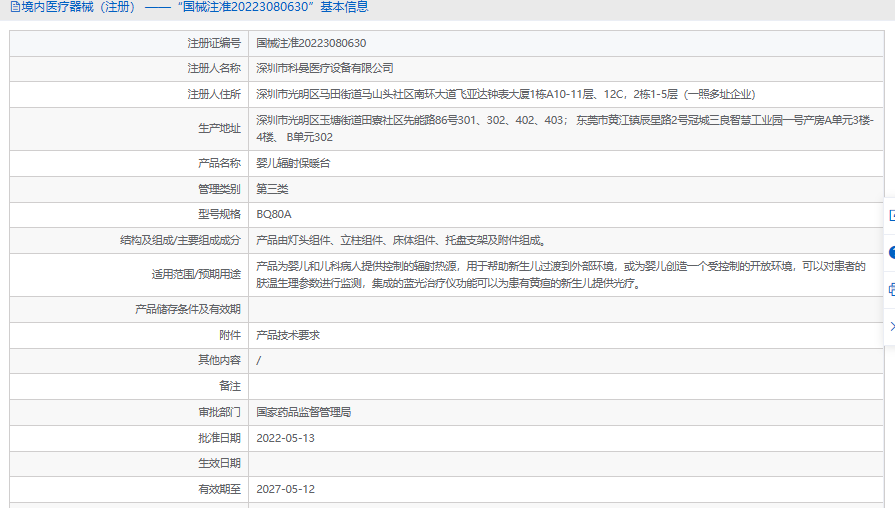Screen dimensions: 895x508
Task: Click the product name 婴儿辐射保暖台
Action: coord(293,163)
